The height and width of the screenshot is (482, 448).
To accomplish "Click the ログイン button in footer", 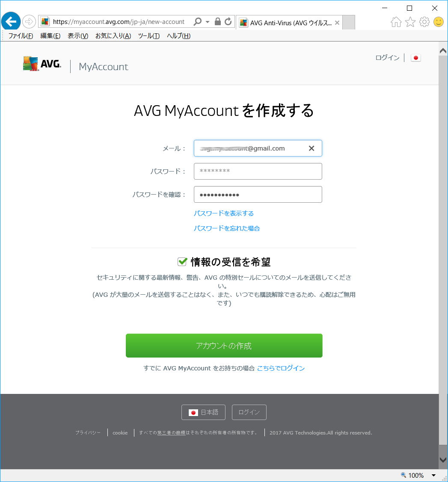I will (249, 412).
